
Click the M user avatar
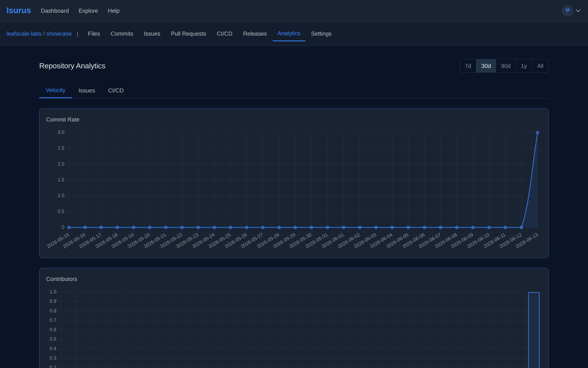567,10
